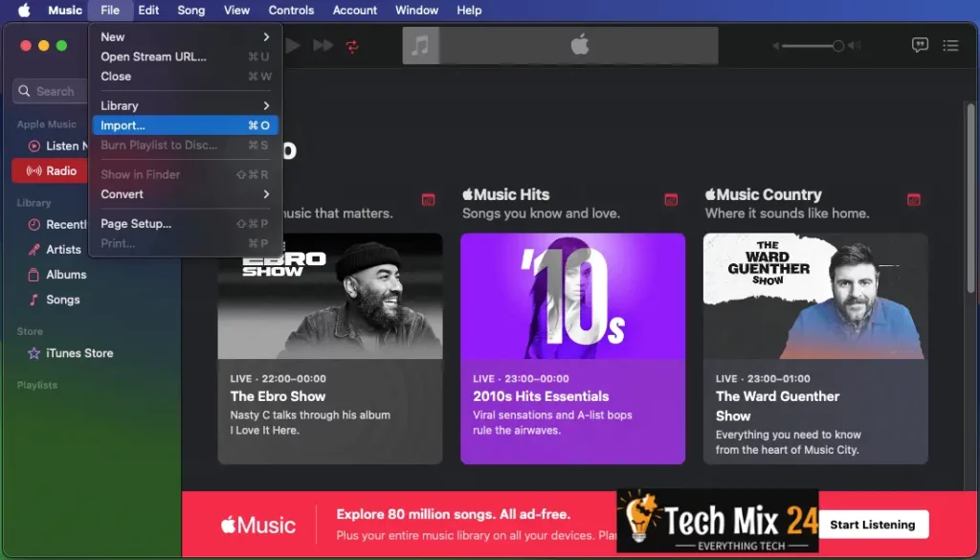Click the high-volume speaker icon
The image size is (980, 560).
[x=855, y=46]
